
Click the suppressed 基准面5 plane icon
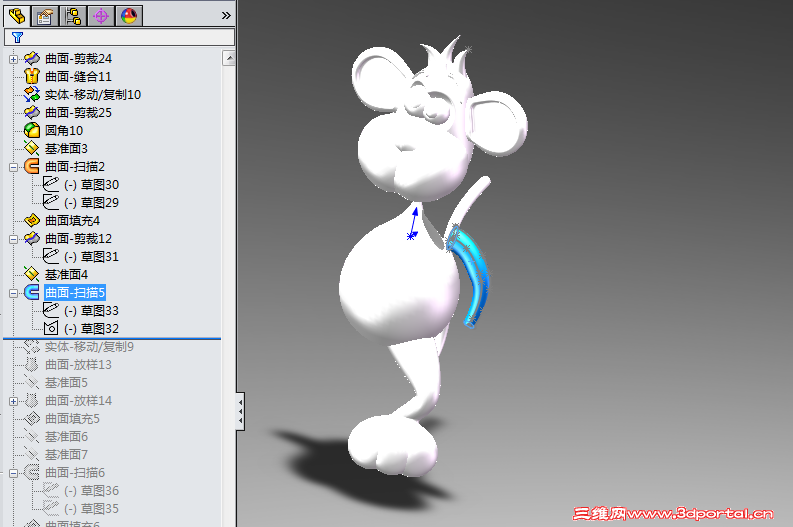tap(31, 382)
